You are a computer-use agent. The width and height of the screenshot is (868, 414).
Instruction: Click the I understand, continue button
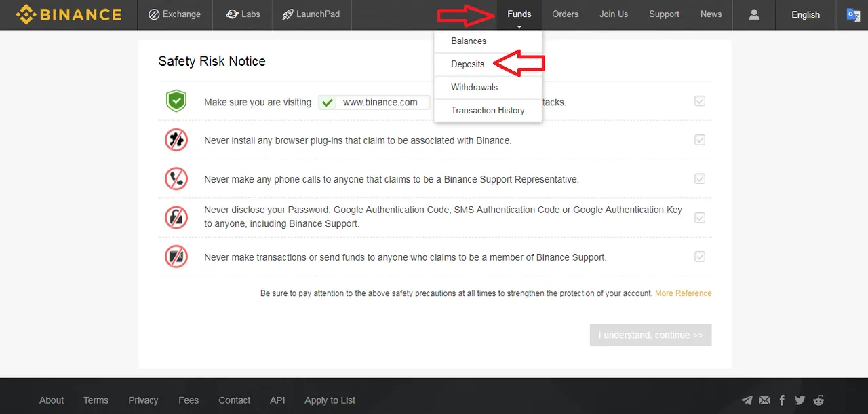pyautogui.click(x=651, y=335)
